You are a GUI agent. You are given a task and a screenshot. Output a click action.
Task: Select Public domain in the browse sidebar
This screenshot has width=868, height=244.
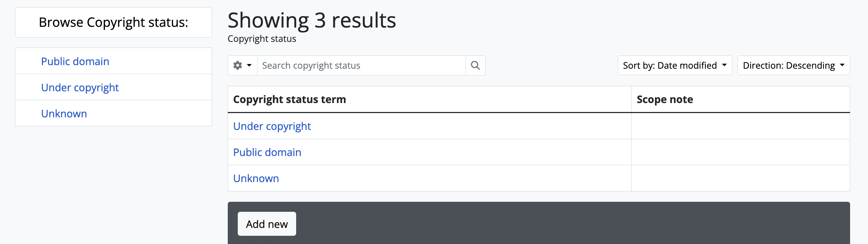point(75,62)
